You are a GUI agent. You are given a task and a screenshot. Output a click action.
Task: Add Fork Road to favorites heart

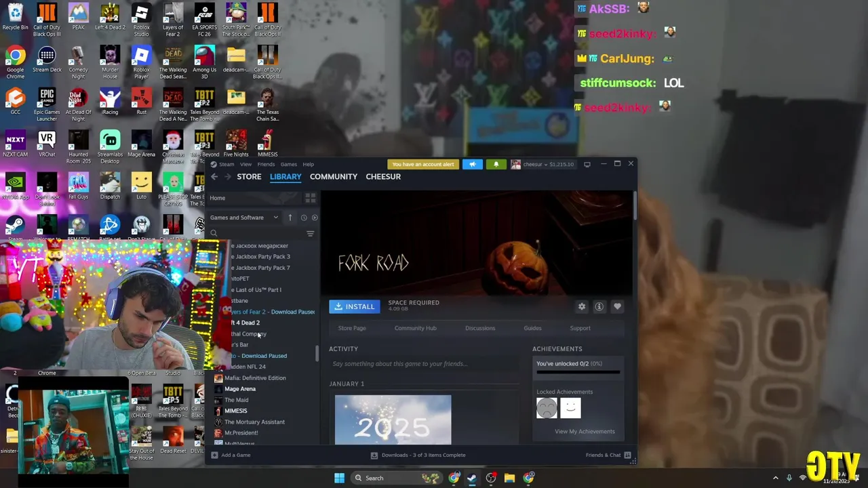click(x=617, y=306)
